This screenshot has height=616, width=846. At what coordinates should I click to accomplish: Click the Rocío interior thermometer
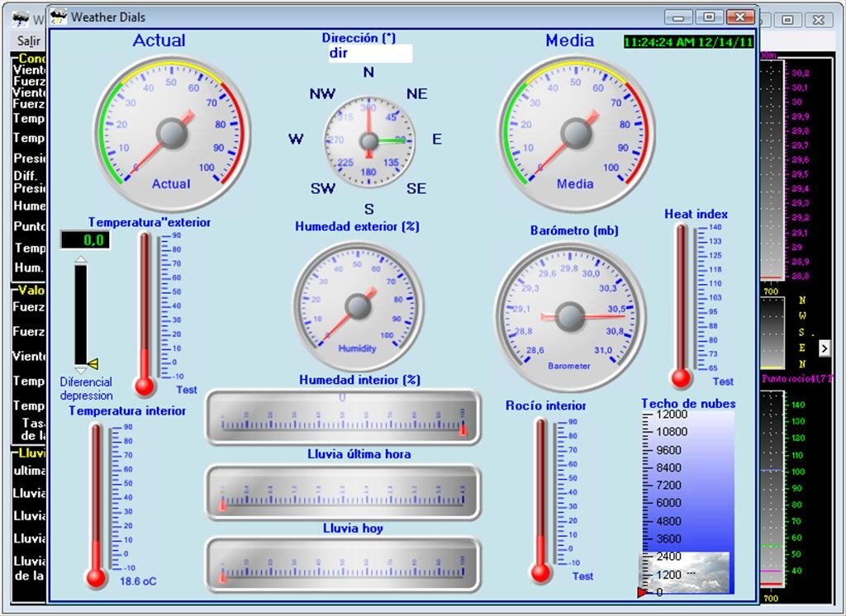click(540, 500)
